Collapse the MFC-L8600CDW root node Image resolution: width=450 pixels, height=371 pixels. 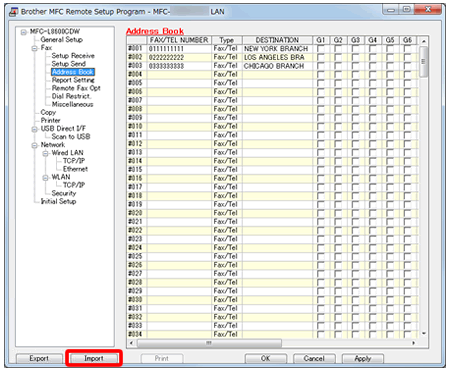point(23,32)
